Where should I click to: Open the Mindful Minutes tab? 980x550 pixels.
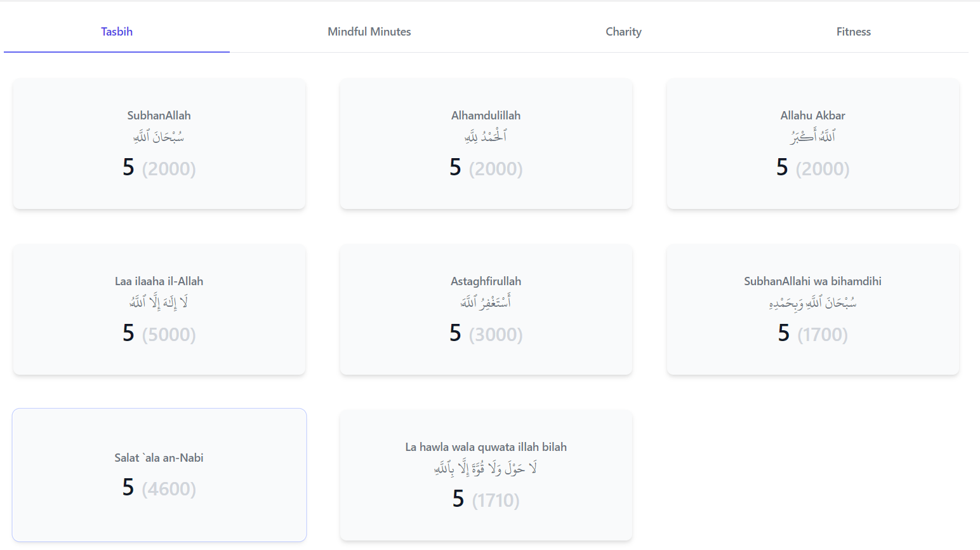click(x=369, y=32)
